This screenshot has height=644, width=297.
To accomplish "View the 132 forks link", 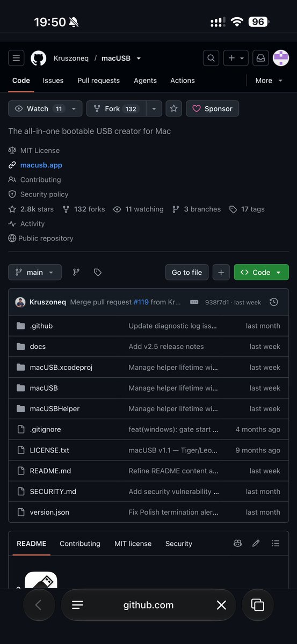I will coord(84,209).
